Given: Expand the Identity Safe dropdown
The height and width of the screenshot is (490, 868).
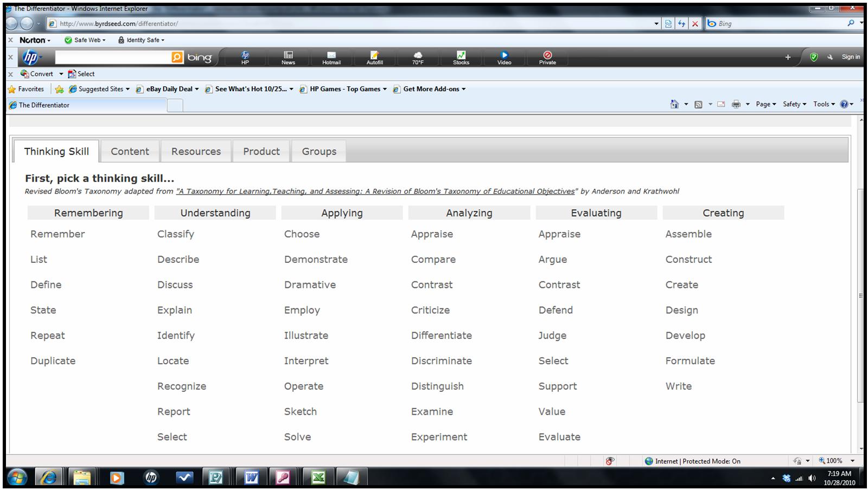Looking at the screenshot, I should click(141, 40).
